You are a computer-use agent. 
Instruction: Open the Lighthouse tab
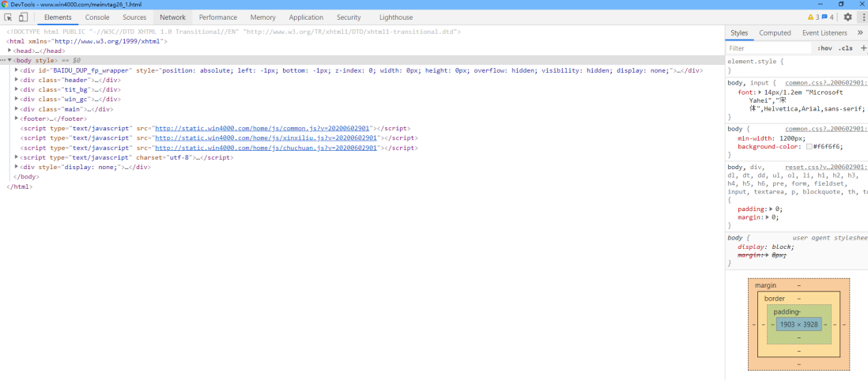(x=396, y=17)
